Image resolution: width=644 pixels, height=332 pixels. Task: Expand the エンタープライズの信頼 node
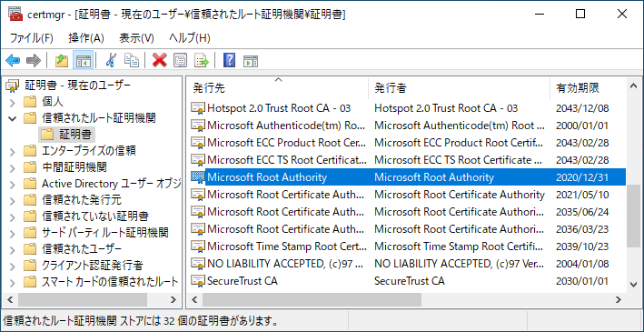[13, 151]
